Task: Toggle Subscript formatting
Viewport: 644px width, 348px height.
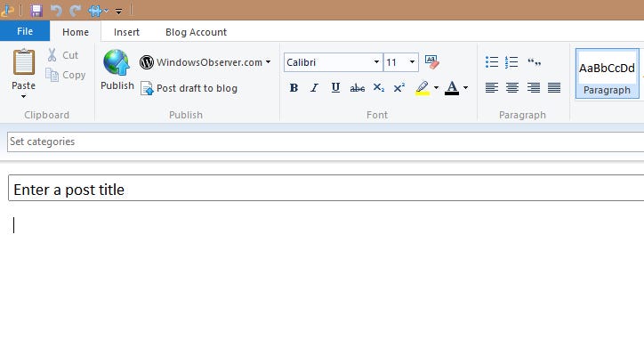Action: (378, 87)
